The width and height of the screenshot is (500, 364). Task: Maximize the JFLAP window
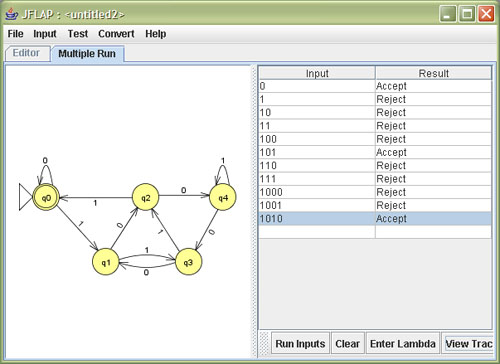pyautogui.click(x=467, y=14)
